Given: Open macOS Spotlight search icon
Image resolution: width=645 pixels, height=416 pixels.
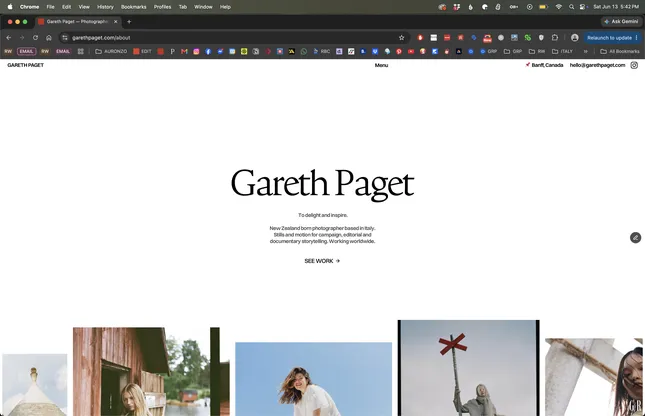Looking at the screenshot, I should pyautogui.click(x=571, y=7).
